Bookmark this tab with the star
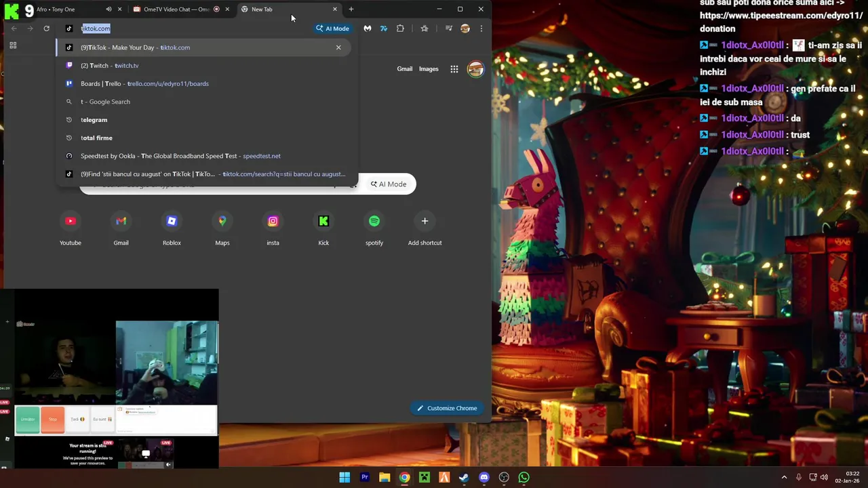The height and width of the screenshot is (488, 868). tap(425, 28)
